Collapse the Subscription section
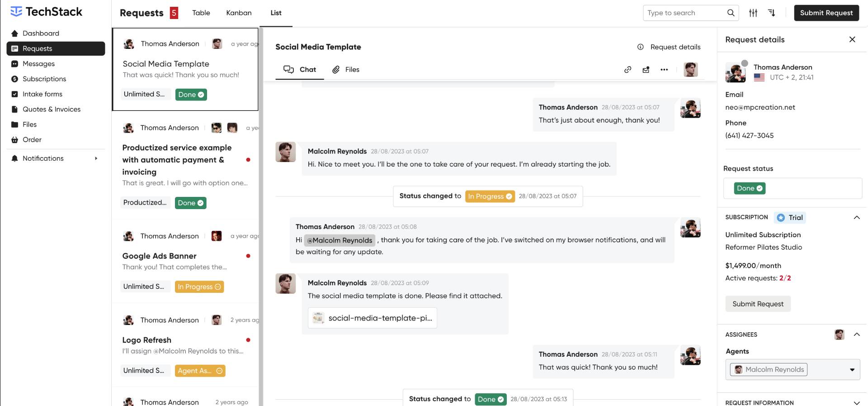This screenshot has width=868, height=406. pyautogui.click(x=856, y=217)
